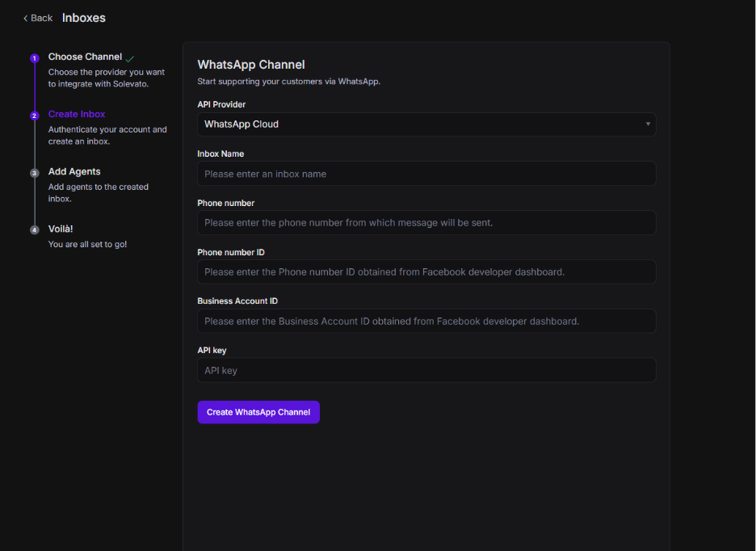Click the step 3 circle marker
756x551 pixels.
pyautogui.click(x=34, y=173)
